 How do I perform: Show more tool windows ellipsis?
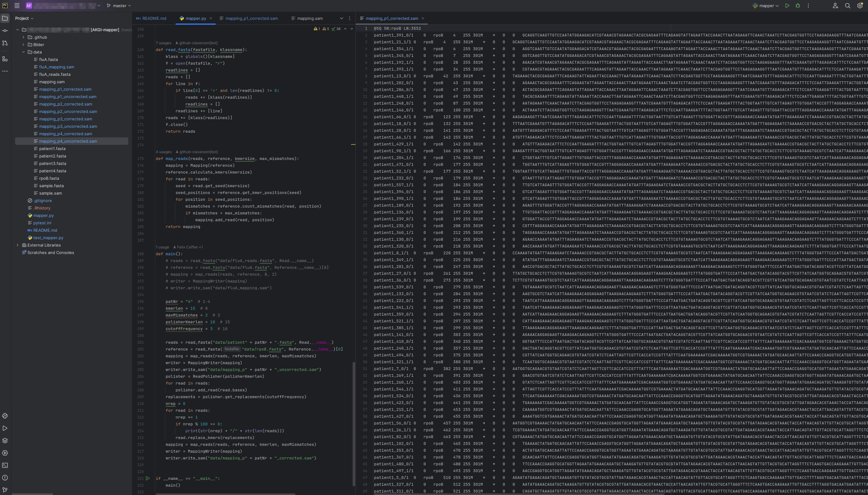point(5,71)
